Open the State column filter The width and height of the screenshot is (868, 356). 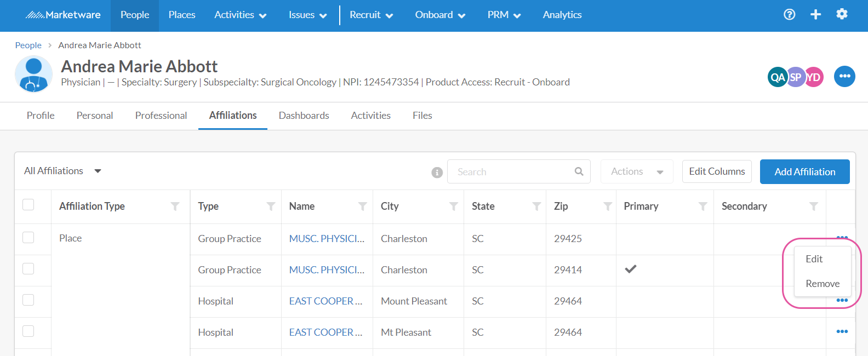536,206
